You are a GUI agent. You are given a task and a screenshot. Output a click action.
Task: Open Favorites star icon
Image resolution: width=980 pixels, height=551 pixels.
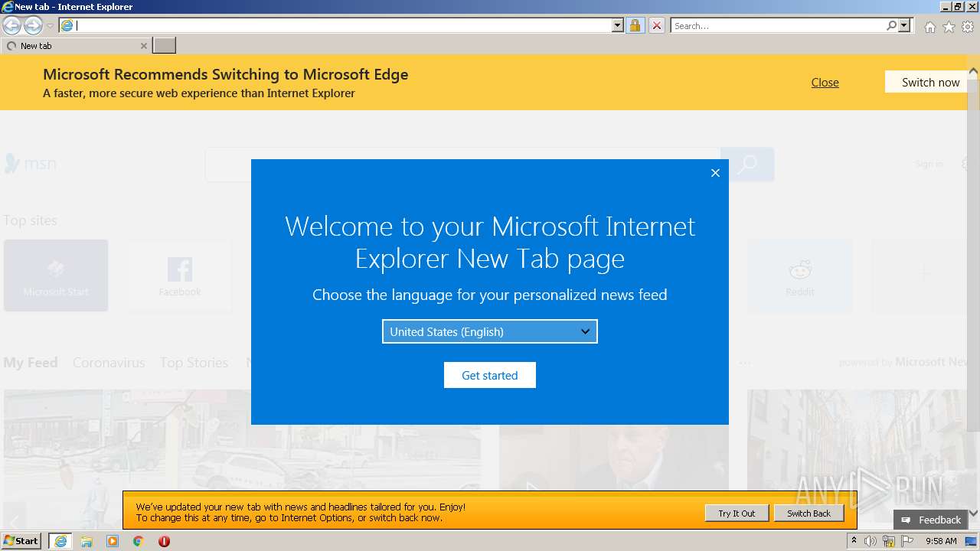pyautogui.click(x=949, y=27)
